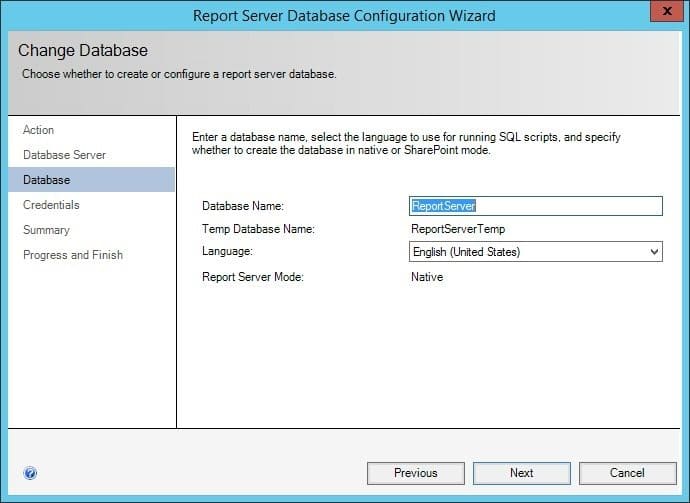Click the Temp Database Name label

point(258,229)
